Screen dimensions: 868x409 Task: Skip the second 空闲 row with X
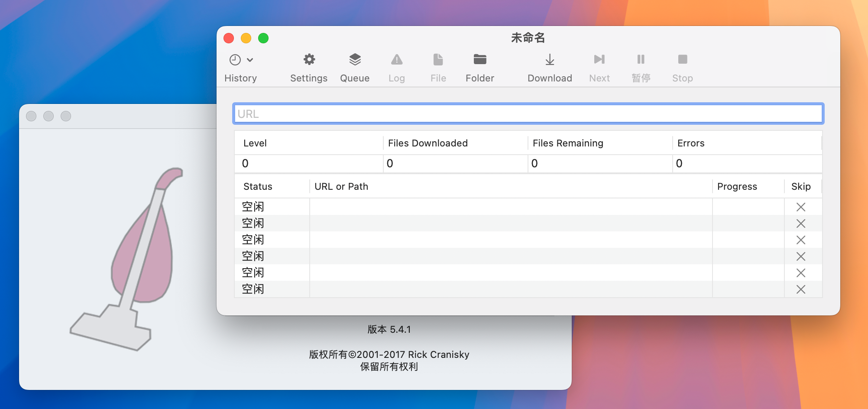click(801, 224)
